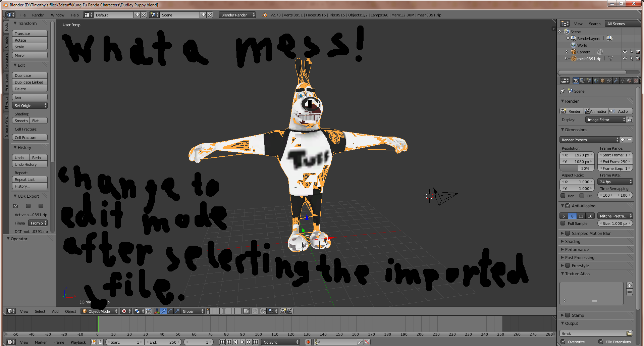This screenshot has height=346, width=644.
Task: Open the Object properties tab (cube icon)
Action: [602, 81]
